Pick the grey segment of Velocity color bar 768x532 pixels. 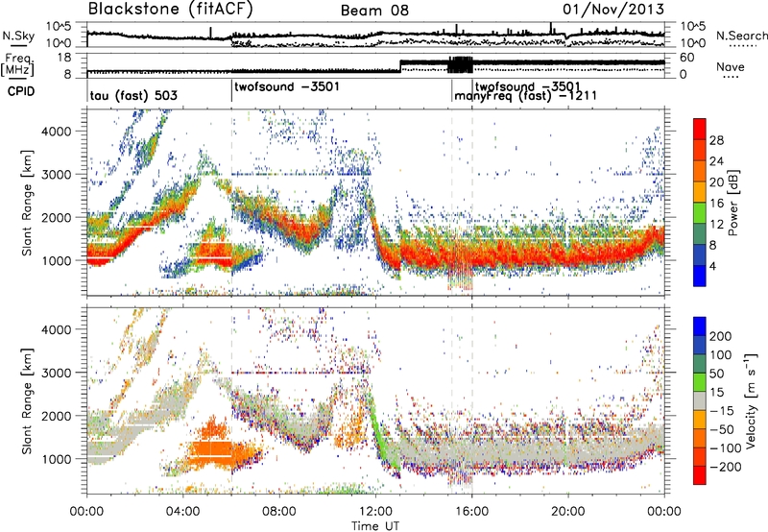(700, 400)
